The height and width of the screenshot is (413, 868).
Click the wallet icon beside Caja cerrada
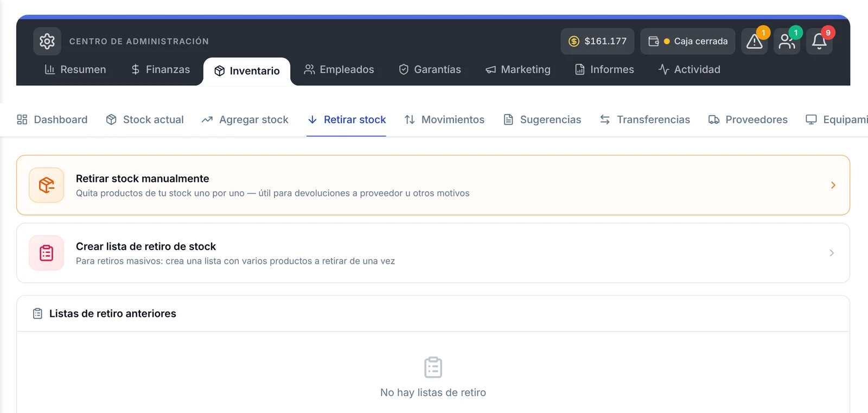[654, 41]
